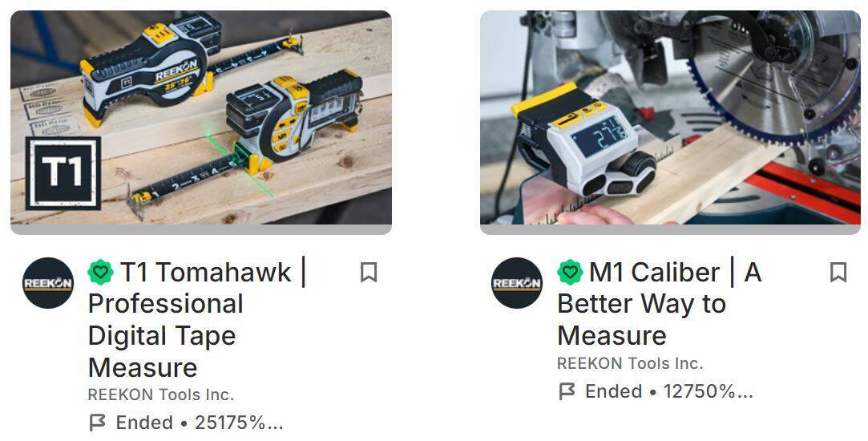Open the T1 Tomahawk tape measure thumbnail
This screenshot has height=441, width=868.
coord(201,117)
